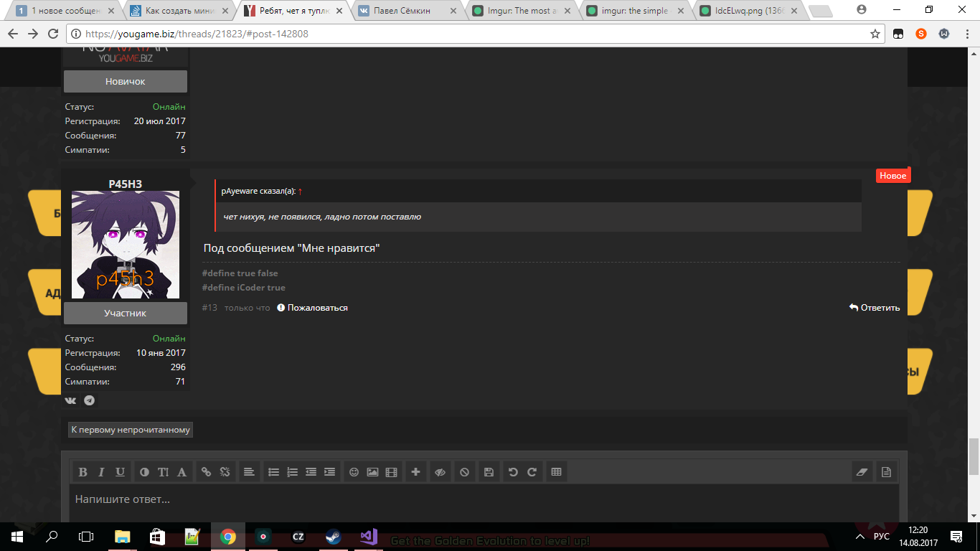Switch to the "imgur: the simple" tab

(x=634, y=11)
